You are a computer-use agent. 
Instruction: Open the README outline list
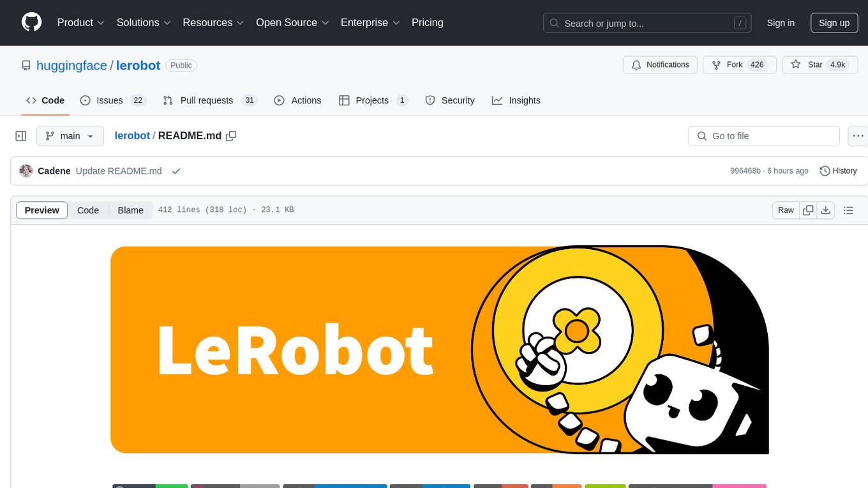(x=848, y=210)
